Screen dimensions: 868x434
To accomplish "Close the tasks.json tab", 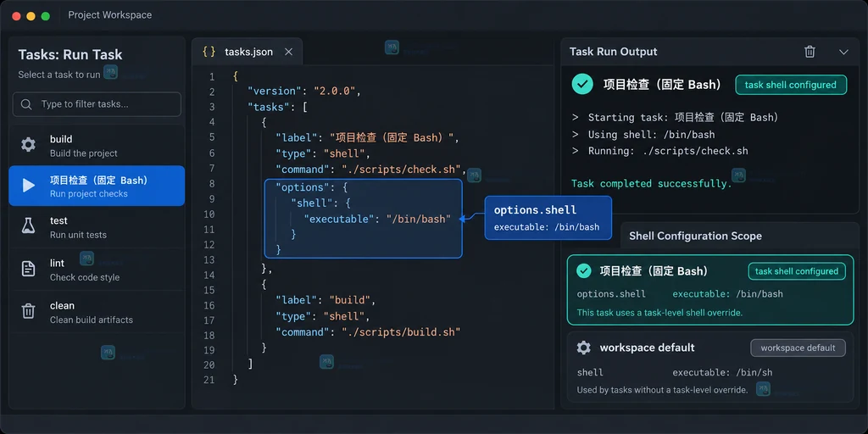I will click(x=288, y=52).
